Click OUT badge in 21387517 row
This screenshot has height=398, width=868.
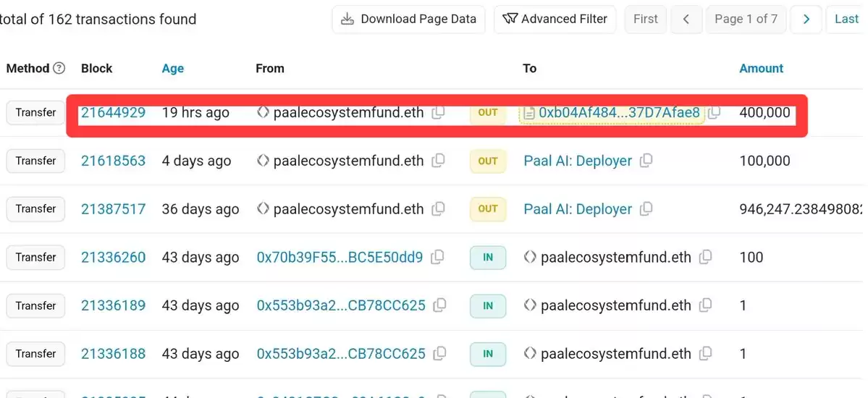pyautogui.click(x=488, y=209)
